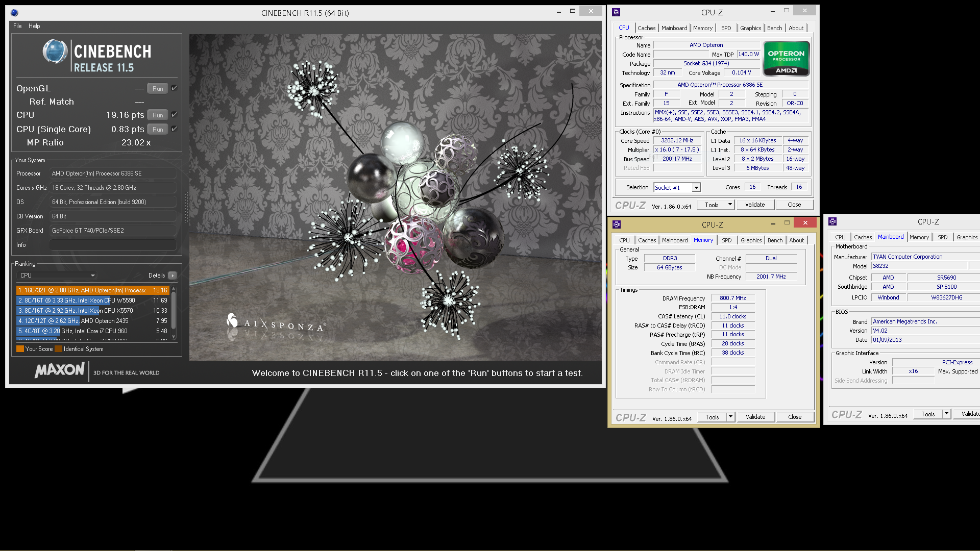Open Tools dropdown arrow in Mainboard window

pos(946,414)
